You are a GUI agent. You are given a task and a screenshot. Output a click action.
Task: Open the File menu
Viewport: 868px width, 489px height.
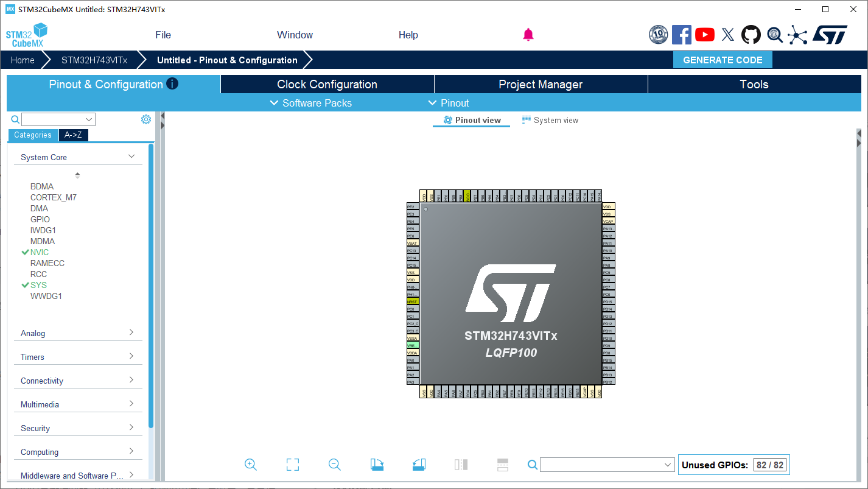coord(163,35)
